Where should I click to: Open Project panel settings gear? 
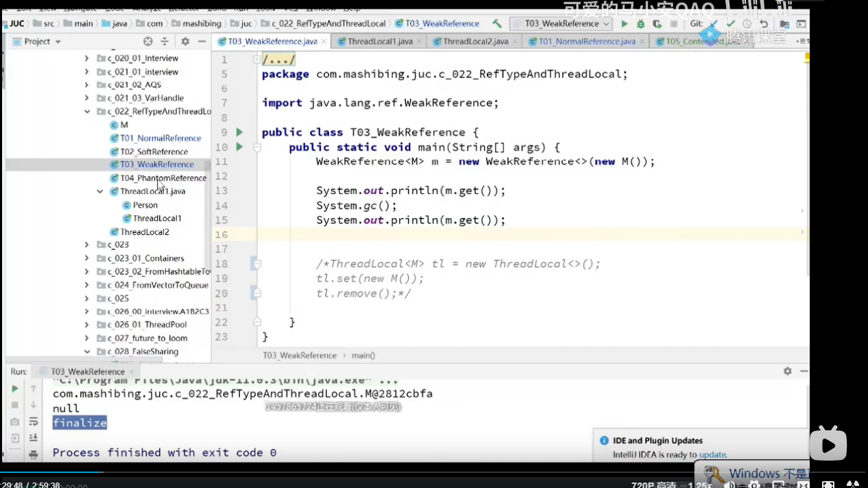pyautogui.click(x=185, y=41)
